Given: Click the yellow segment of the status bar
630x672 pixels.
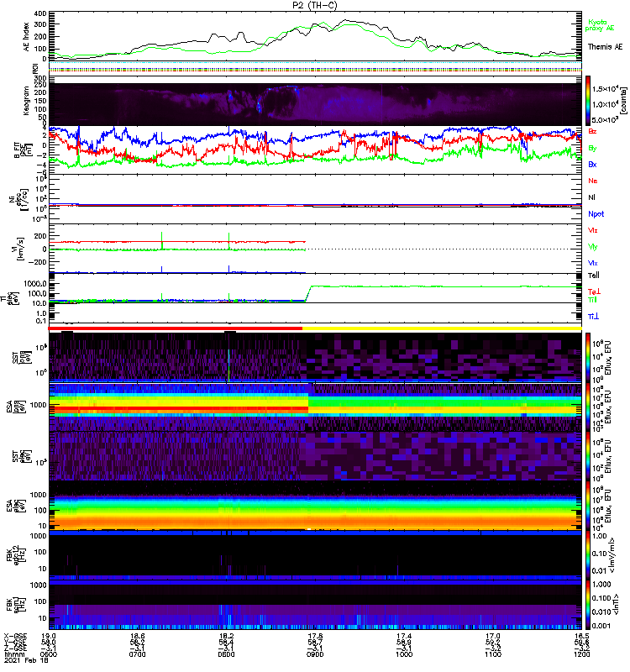Looking at the screenshot, I should click(x=442, y=328).
